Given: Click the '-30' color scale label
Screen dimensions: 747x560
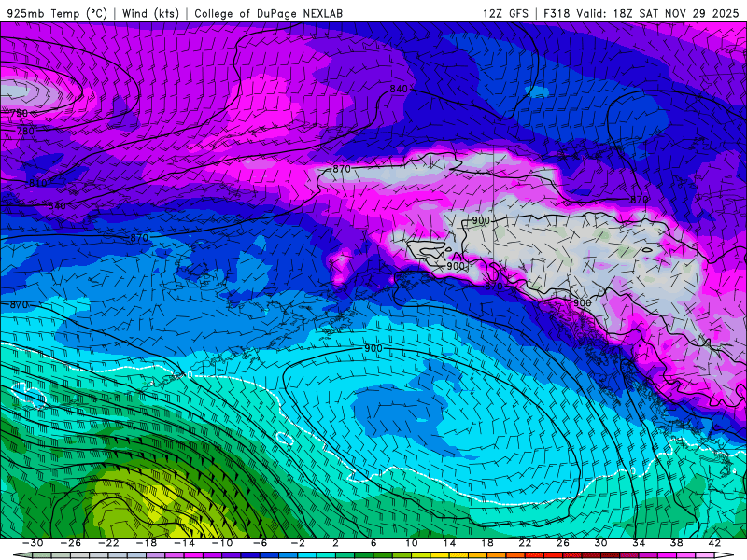Looking at the screenshot, I should [33, 543].
